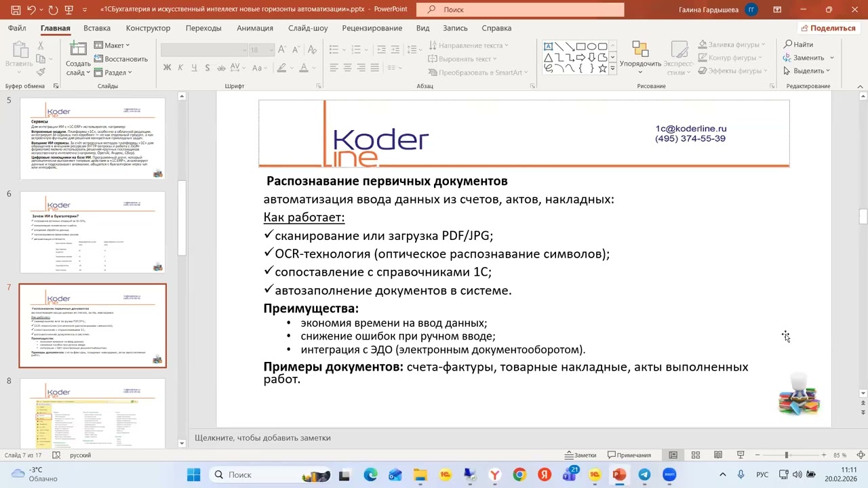Screen dimensions: 868x488
Task: Open the Выделить dropdown
Action: [807, 70]
